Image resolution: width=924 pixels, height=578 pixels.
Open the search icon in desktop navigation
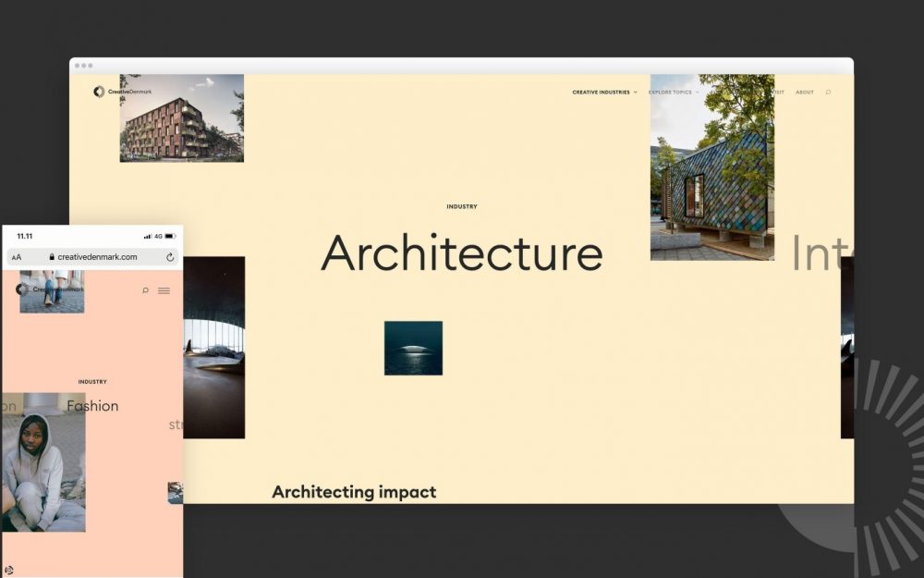pos(828,92)
